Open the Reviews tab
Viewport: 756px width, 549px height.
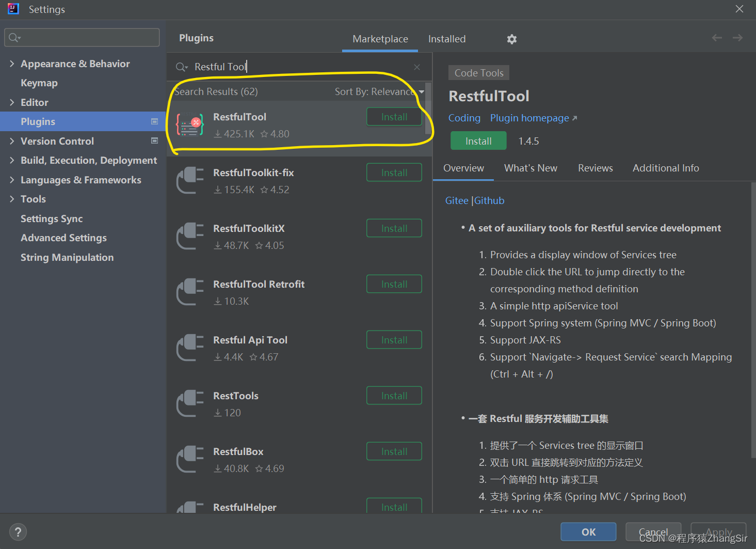click(595, 168)
